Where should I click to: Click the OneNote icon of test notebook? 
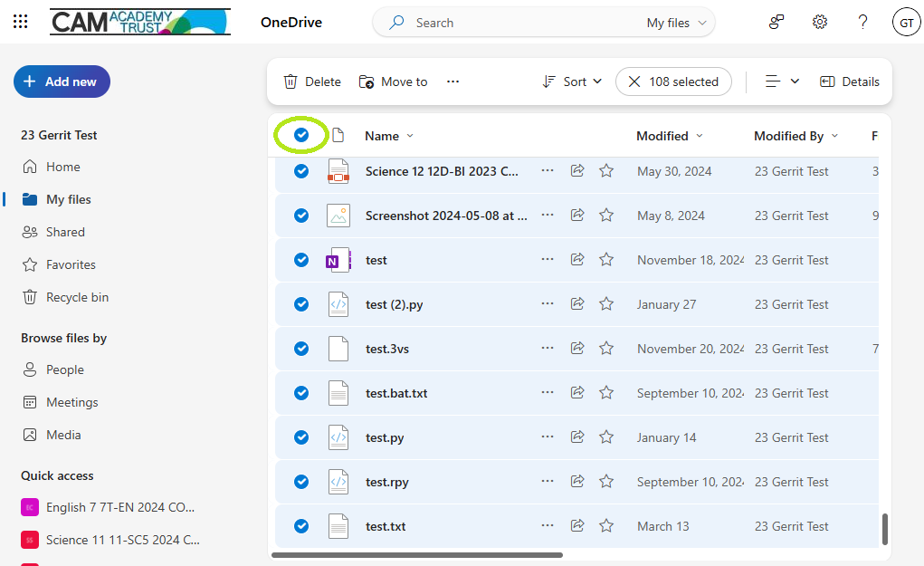[x=338, y=260]
